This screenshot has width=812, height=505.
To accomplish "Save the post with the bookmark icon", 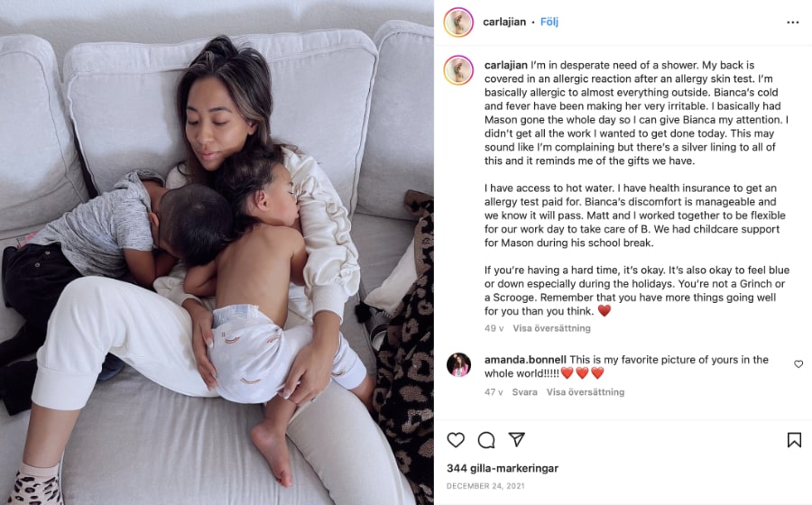I will coord(794,440).
